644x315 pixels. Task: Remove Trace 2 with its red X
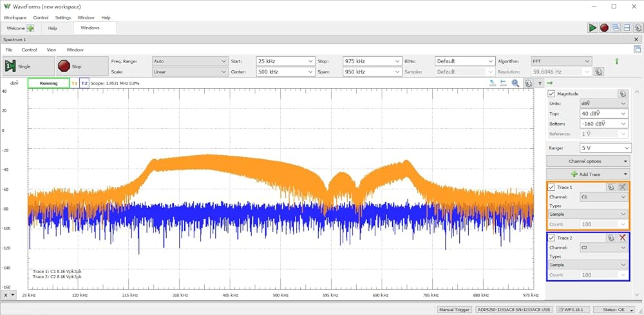tap(622, 238)
